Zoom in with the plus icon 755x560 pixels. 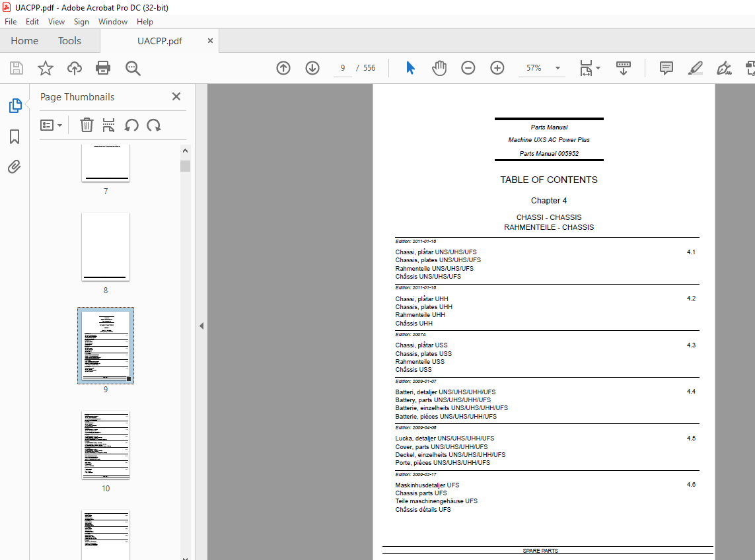497,68
